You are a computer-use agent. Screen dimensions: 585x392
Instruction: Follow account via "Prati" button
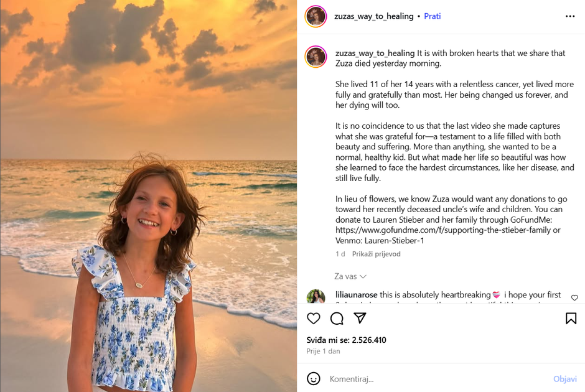(x=432, y=16)
